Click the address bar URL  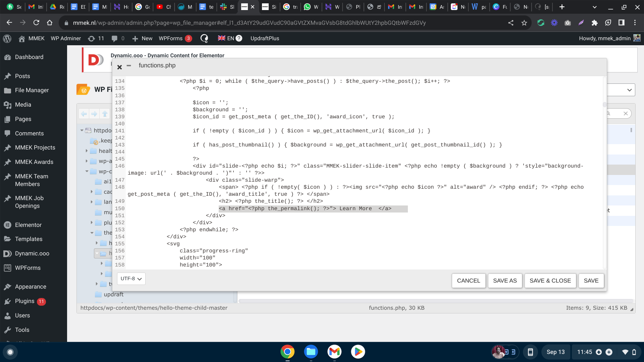(x=249, y=23)
